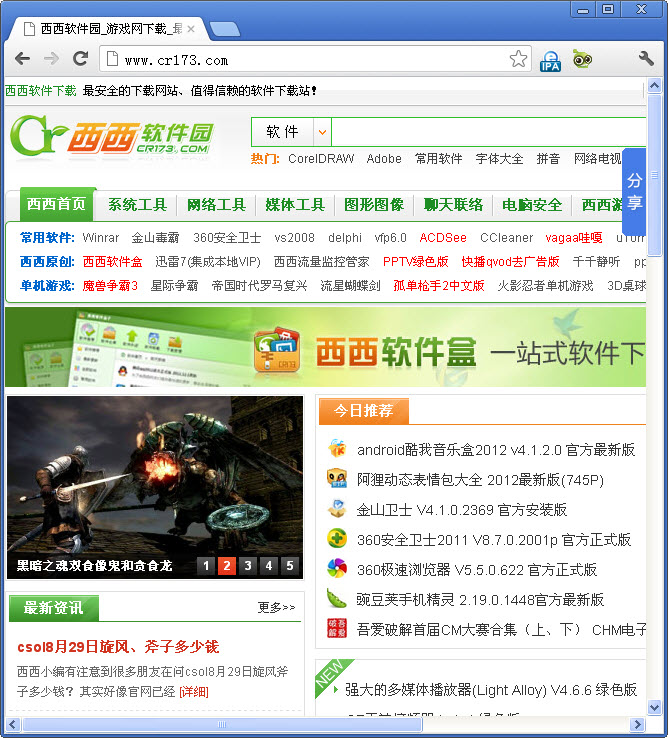Click the 360极速浏览器 colorful icon
This screenshot has width=668, height=738.
[337, 569]
